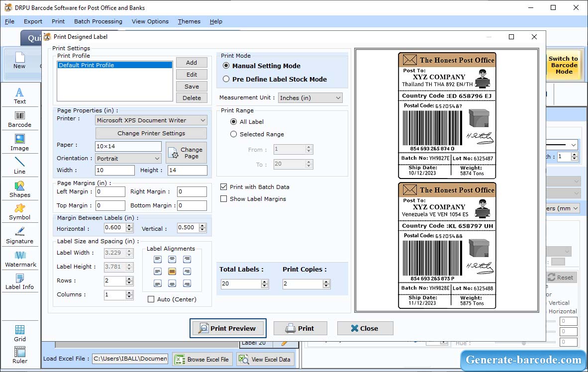
Task: Increase Print Copies value
Action: (x=327, y=281)
